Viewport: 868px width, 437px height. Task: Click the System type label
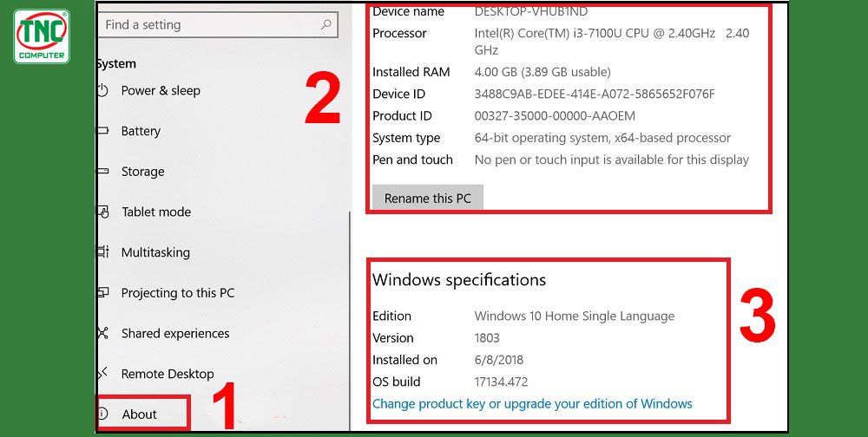pos(406,138)
